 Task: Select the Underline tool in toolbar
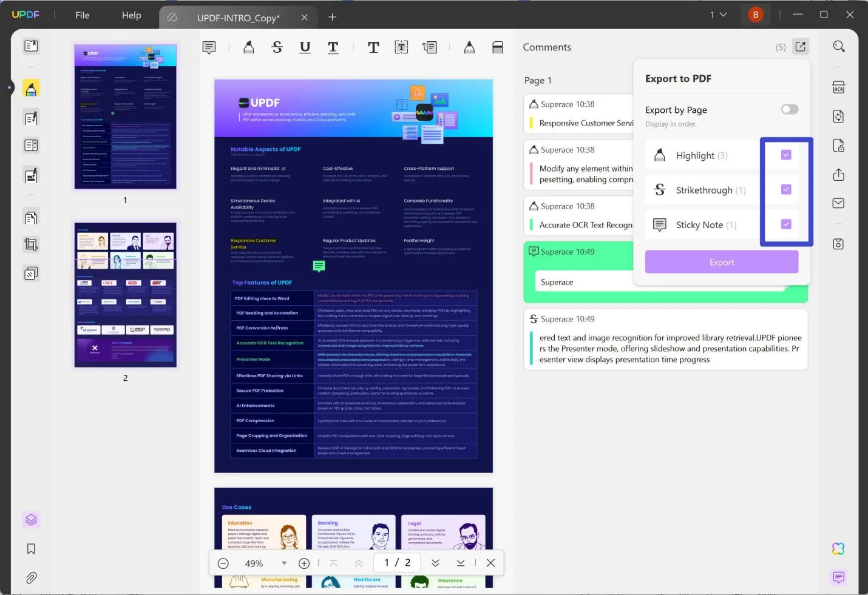pos(305,47)
